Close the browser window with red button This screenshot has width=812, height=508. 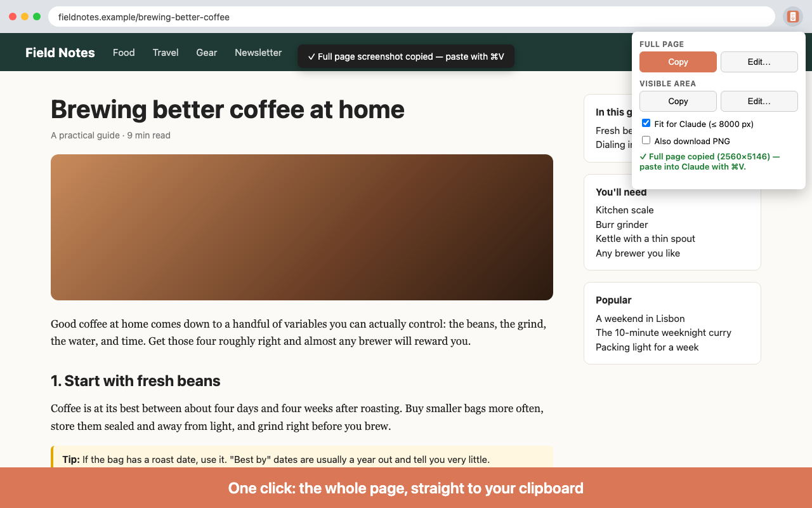tap(13, 17)
